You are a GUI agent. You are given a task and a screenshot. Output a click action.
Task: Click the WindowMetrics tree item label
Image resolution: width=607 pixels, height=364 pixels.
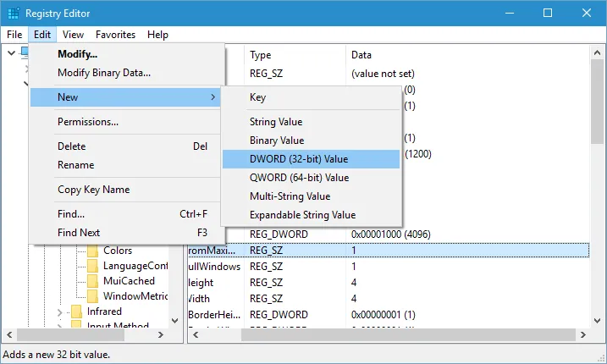pos(135,296)
